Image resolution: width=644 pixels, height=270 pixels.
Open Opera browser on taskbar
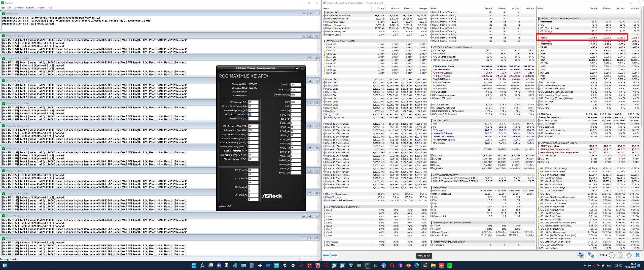point(392,265)
